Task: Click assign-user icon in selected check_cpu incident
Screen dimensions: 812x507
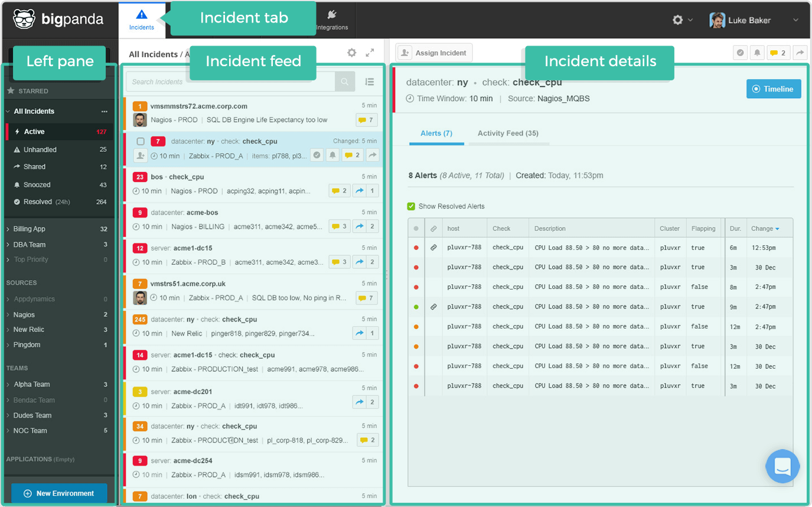Action: 140,155
